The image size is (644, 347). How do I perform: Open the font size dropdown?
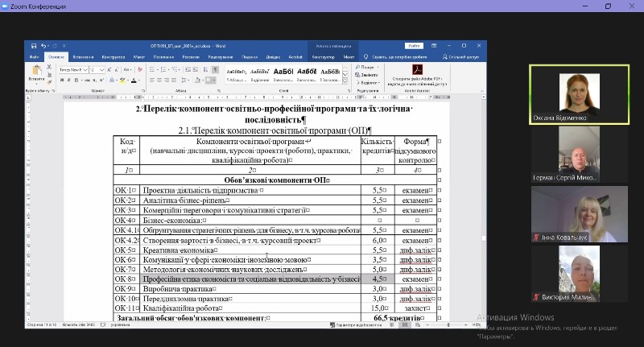(102, 70)
